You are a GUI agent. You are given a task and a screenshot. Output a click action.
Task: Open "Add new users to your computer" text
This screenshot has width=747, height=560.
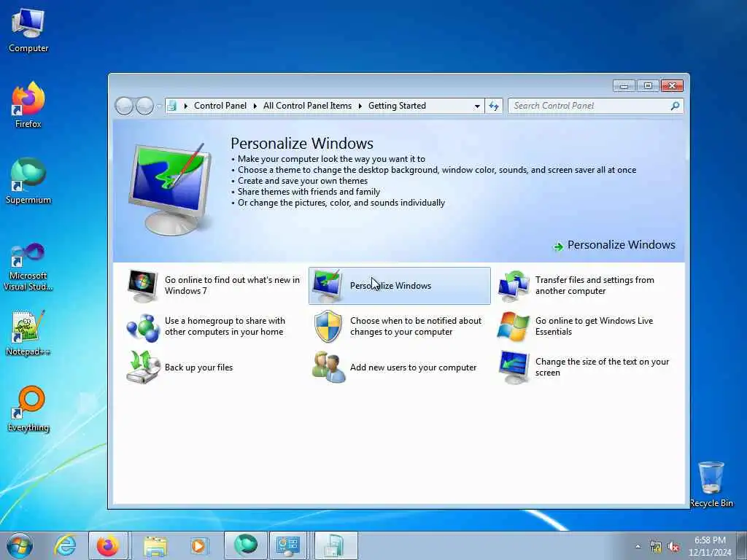pos(413,367)
